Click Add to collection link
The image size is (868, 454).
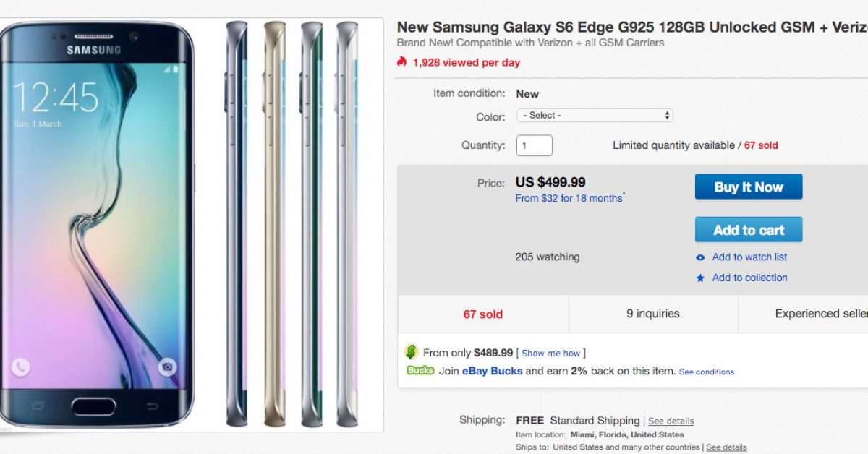coord(749,278)
